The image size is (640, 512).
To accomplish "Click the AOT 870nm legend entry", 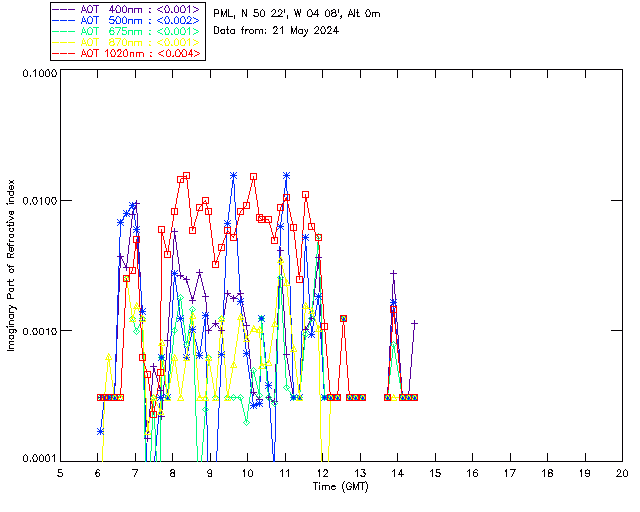I will [127, 42].
